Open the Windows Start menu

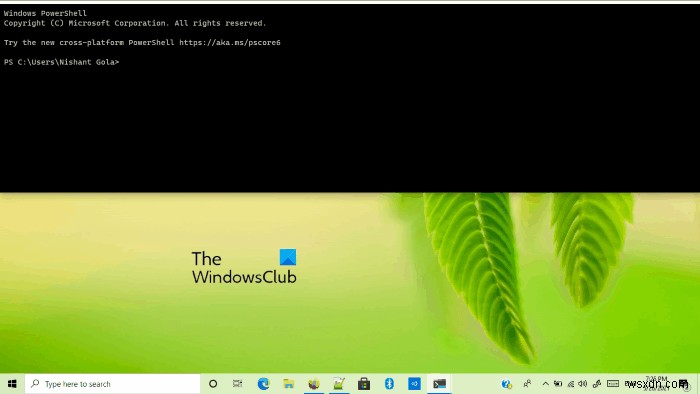click(12, 384)
